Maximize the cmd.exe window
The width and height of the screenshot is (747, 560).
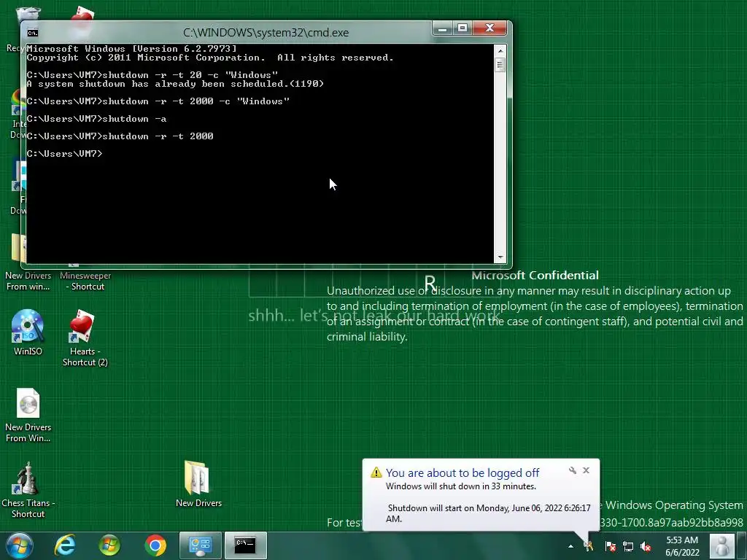point(462,28)
